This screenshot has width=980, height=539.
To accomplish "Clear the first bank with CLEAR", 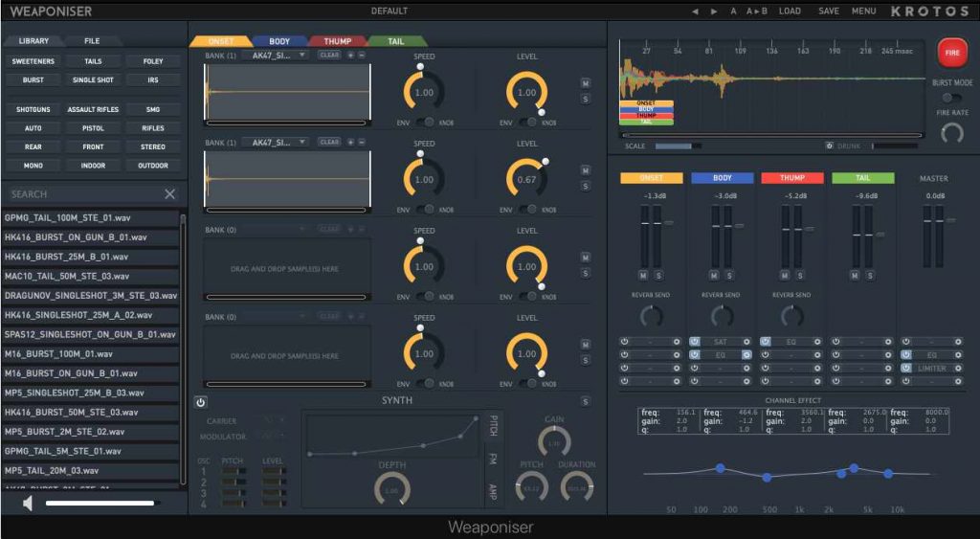I will pyautogui.click(x=329, y=55).
